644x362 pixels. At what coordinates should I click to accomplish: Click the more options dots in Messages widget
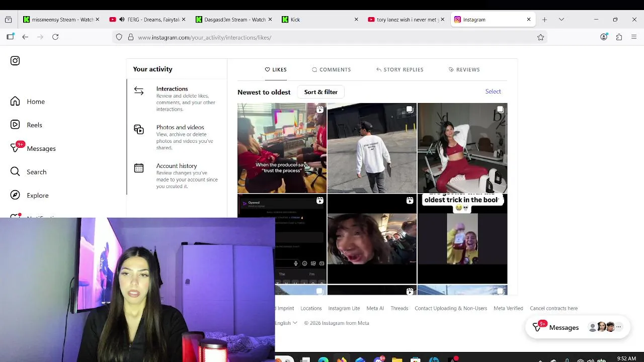(619, 327)
